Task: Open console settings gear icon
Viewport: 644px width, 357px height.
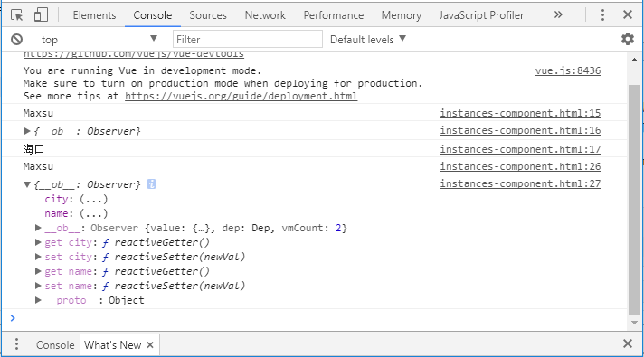Action: 627,40
